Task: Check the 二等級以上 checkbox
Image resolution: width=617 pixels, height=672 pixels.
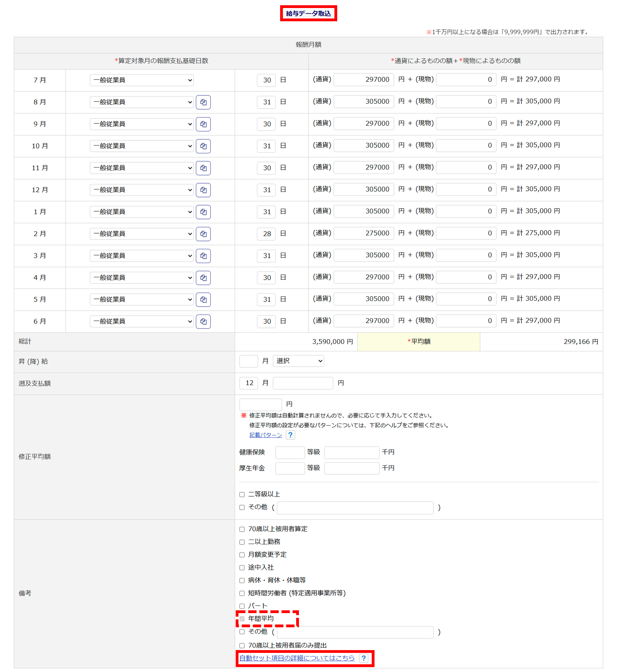Action: (x=242, y=494)
